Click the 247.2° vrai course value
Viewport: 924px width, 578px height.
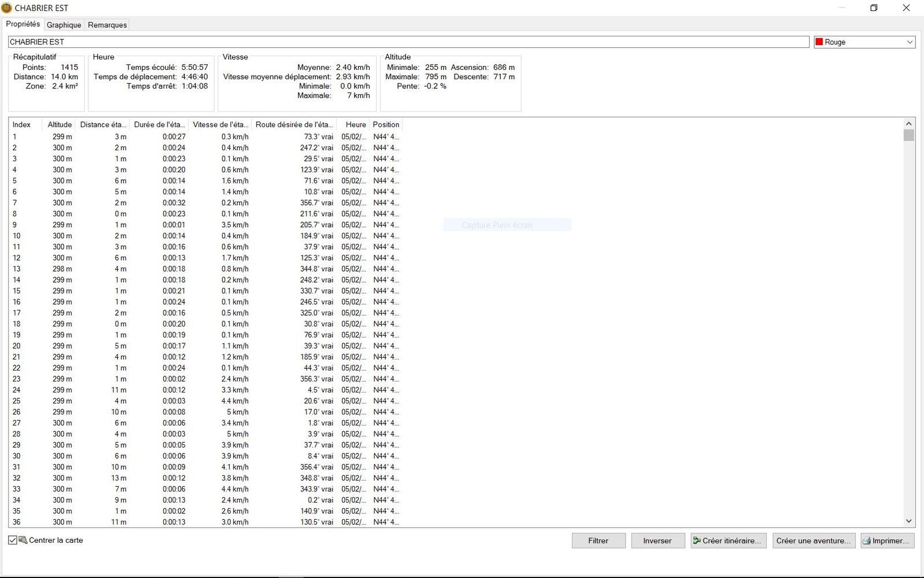point(316,147)
